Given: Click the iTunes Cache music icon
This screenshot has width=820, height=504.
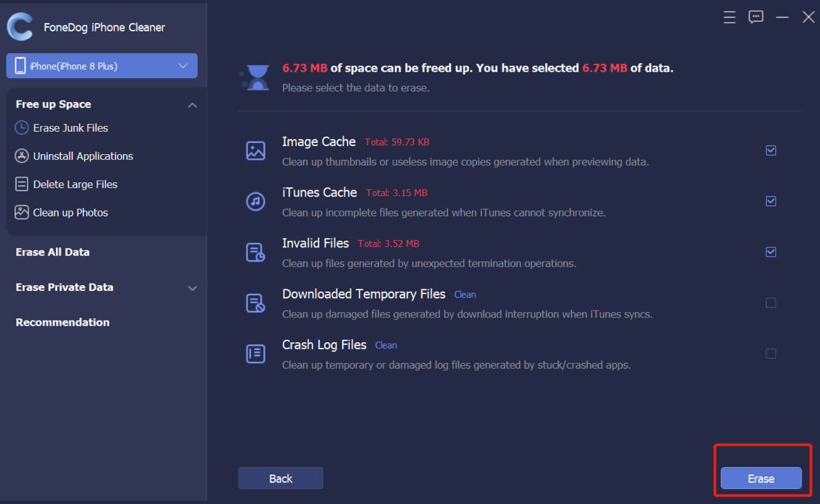Looking at the screenshot, I should click(255, 202).
